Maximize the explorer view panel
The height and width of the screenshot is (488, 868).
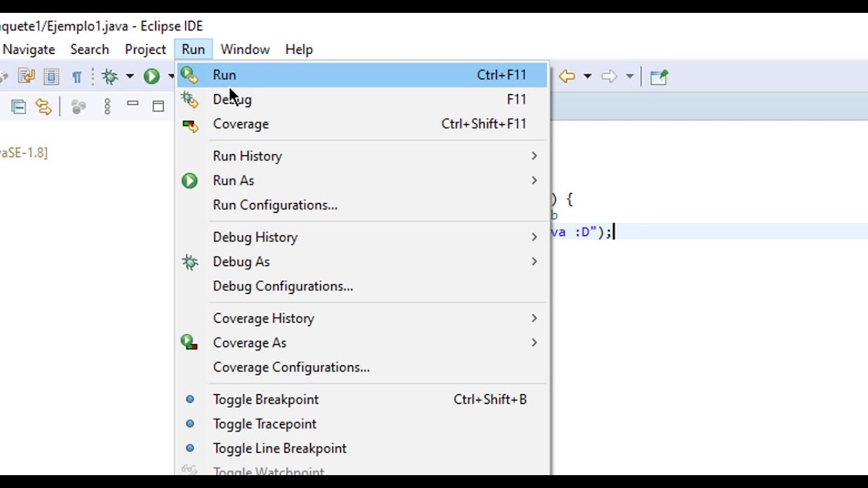158,106
